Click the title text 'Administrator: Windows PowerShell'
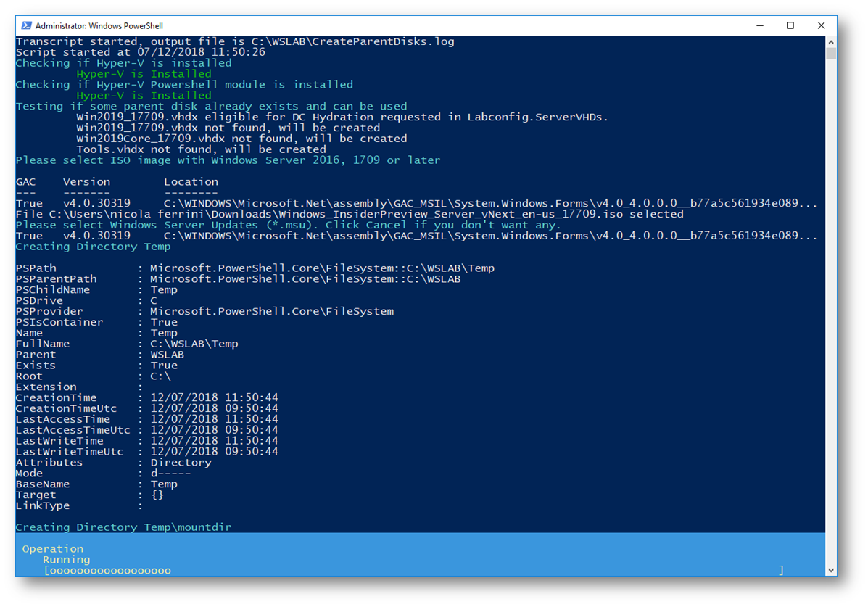Screen dimensions: 868x607 tap(99, 26)
